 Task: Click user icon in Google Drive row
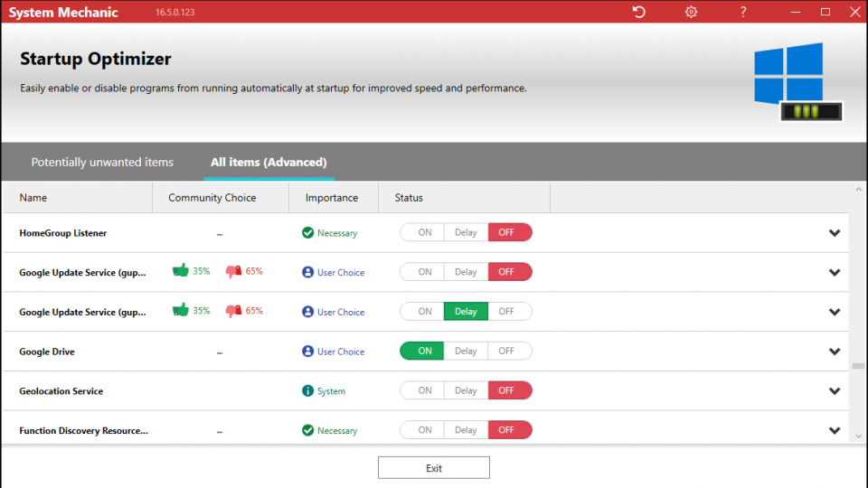pyautogui.click(x=307, y=352)
